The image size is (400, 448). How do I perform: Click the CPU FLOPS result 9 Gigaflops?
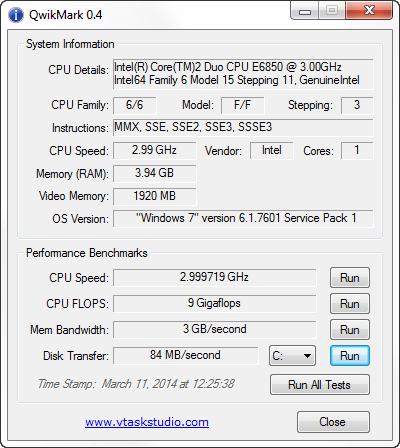coord(214,303)
